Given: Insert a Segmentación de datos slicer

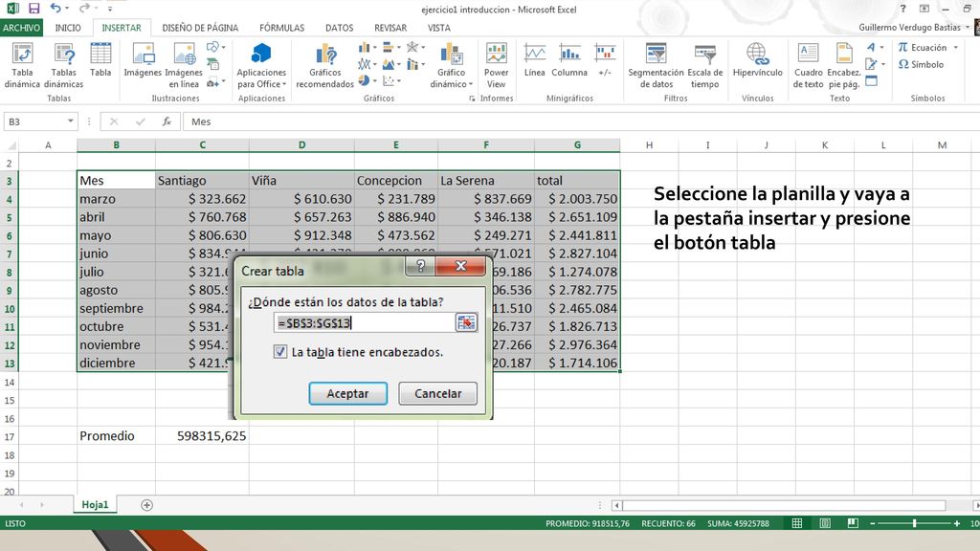Looking at the screenshot, I should pos(657,66).
